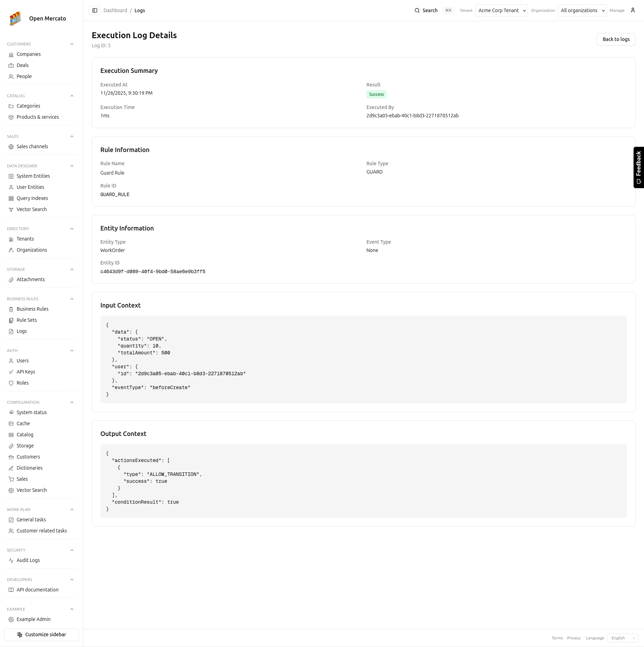This screenshot has height=647, width=644.
Task: Toggle the sidebar collapse icon
Action: pos(95,10)
